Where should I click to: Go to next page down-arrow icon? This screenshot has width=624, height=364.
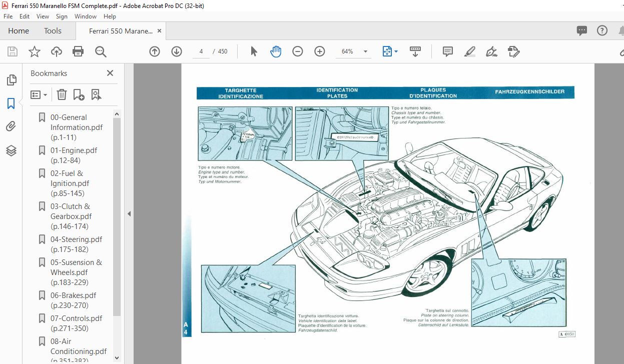pos(177,51)
